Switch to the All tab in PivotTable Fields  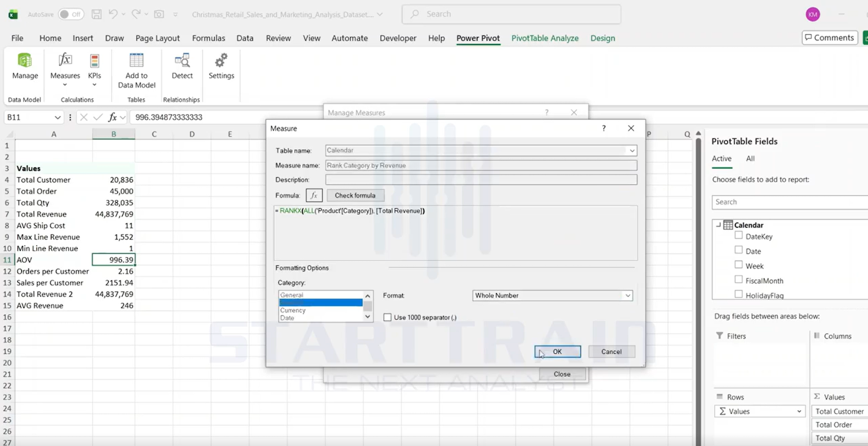pyautogui.click(x=750, y=159)
